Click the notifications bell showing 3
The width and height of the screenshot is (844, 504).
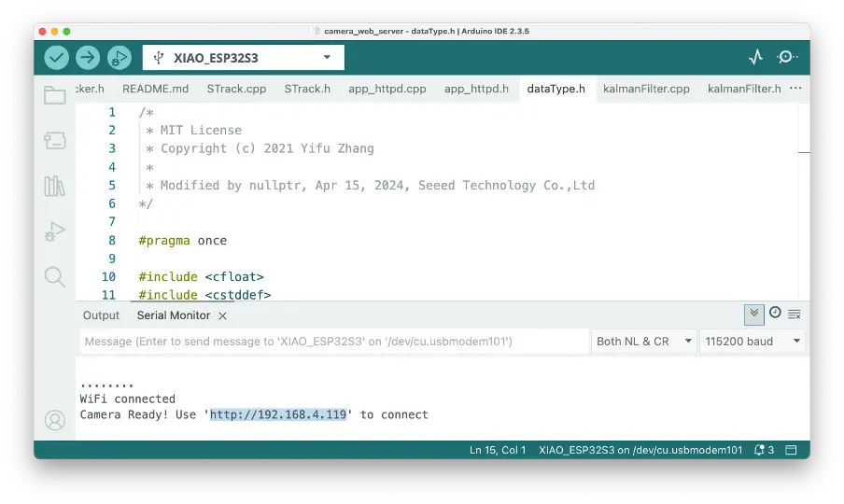point(763,450)
